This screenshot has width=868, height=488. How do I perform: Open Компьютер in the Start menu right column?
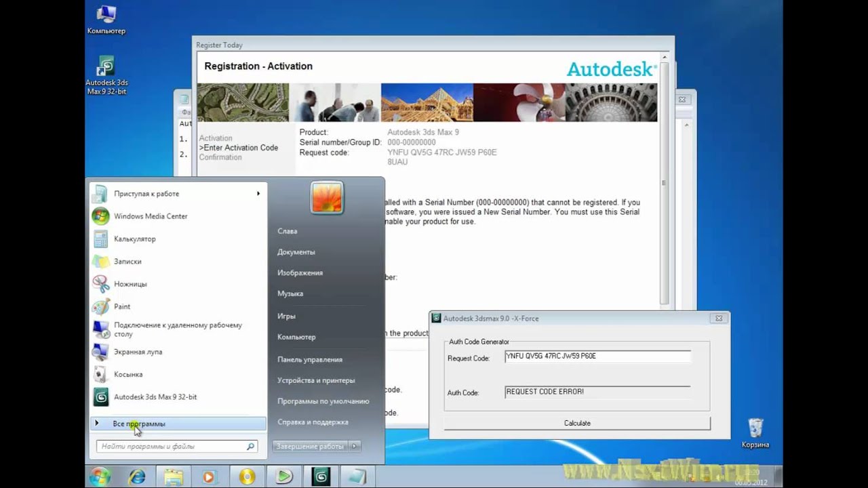296,337
